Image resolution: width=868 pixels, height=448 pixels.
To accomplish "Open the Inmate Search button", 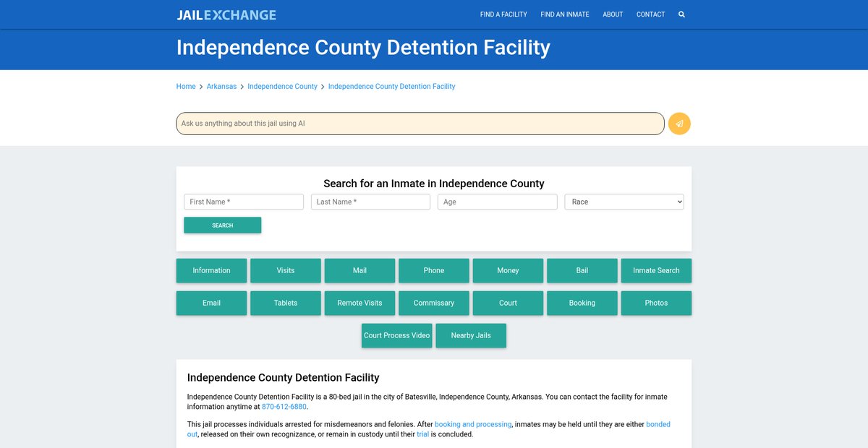I will (x=656, y=270).
